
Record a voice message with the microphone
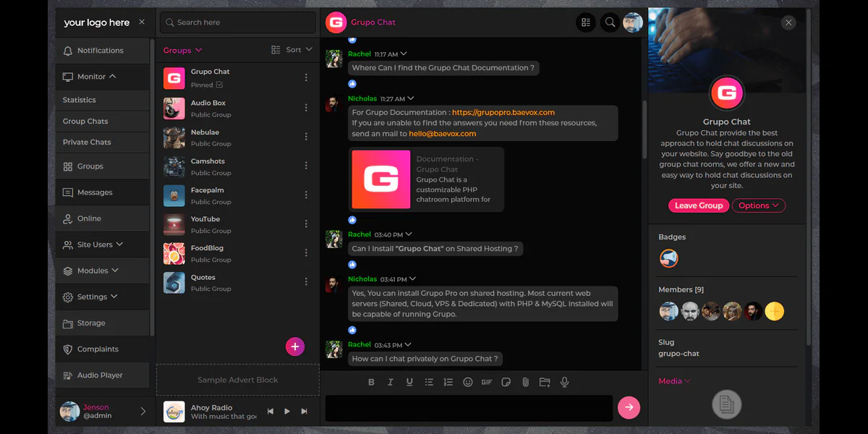point(564,382)
